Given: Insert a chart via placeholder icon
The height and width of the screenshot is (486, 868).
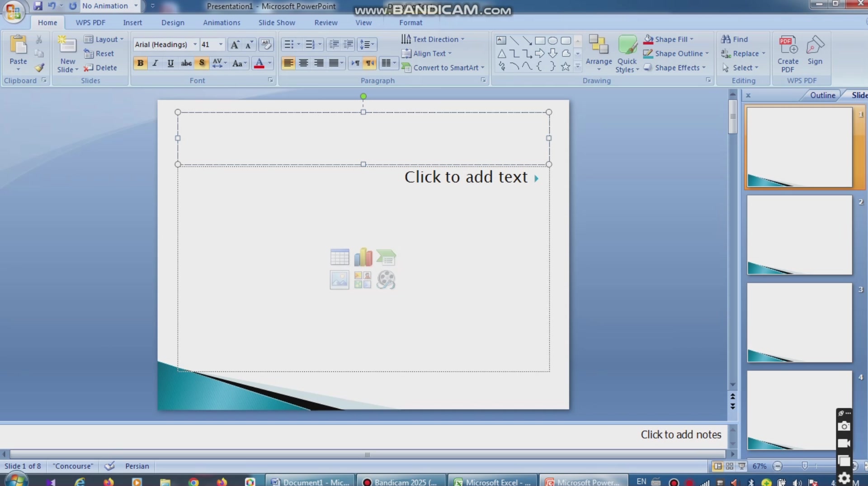Looking at the screenshot, I should [363, 257].
